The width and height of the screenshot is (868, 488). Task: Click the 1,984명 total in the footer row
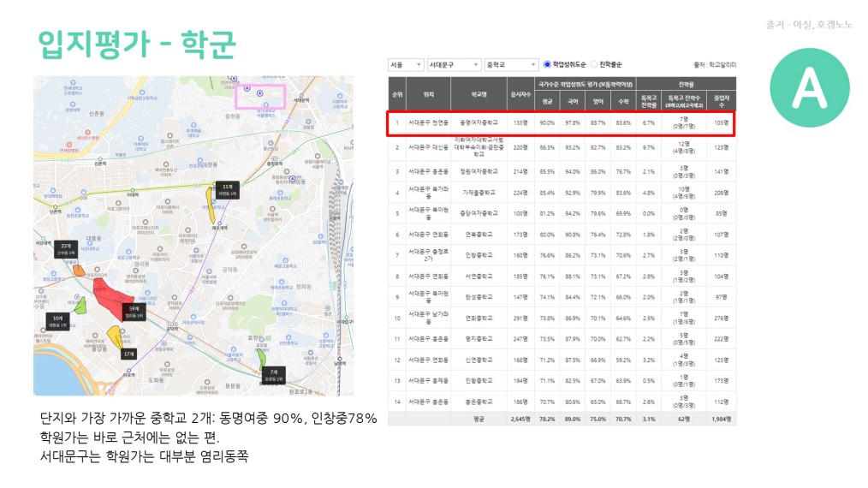[722, 420]
